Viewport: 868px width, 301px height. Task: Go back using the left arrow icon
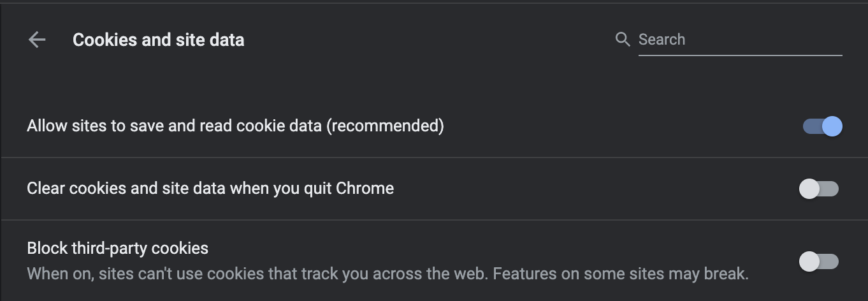tap(37, 40)
